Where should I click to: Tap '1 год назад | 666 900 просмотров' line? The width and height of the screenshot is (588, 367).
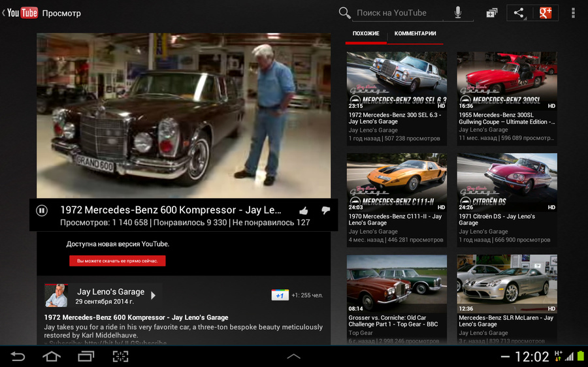tap(505, 240)
